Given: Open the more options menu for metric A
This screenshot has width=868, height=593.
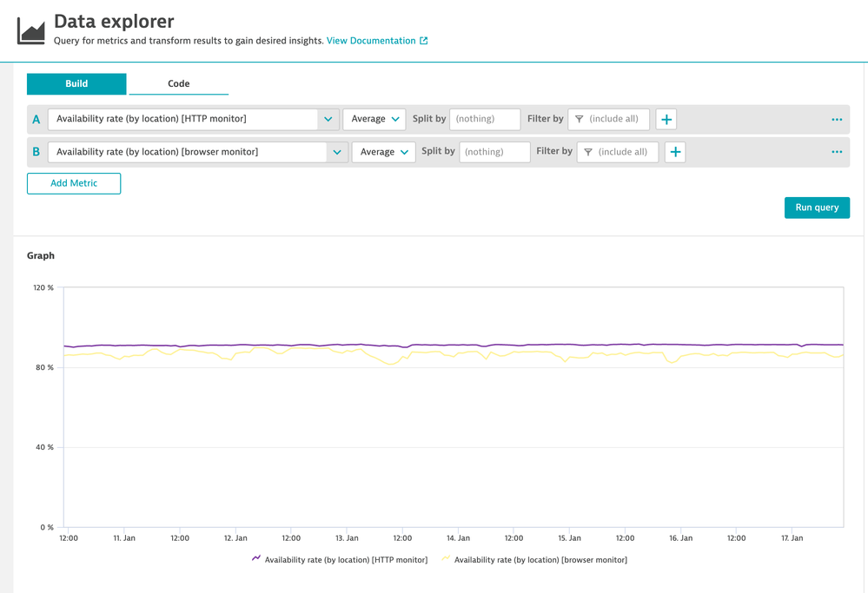Looking at the screenshot, I should (837, 119).
